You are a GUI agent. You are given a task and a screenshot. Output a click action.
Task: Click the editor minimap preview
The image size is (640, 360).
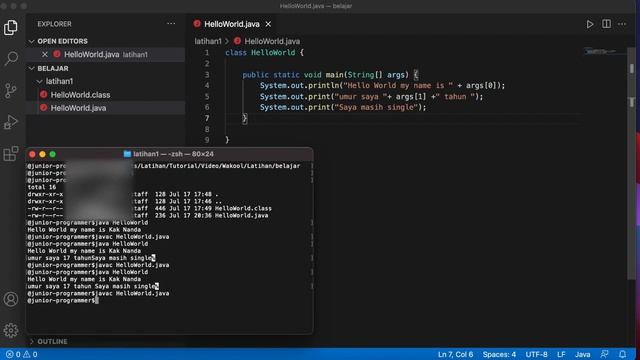click(x=600, y=51)
